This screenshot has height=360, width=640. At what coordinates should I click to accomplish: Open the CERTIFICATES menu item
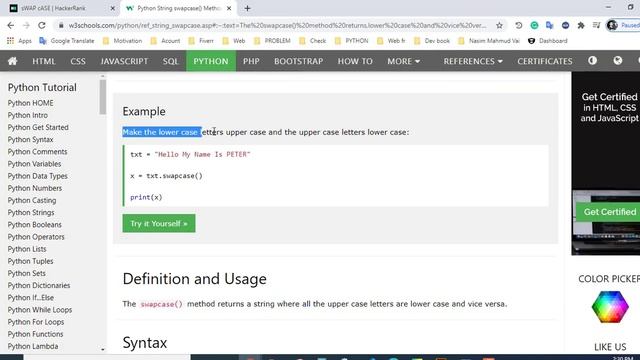tap(544, 61)
